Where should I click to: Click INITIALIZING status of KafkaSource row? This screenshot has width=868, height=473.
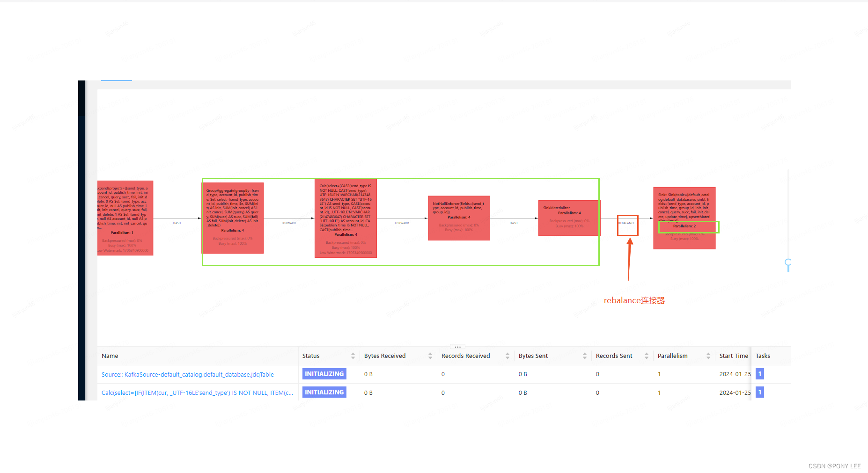coord(324,374)
